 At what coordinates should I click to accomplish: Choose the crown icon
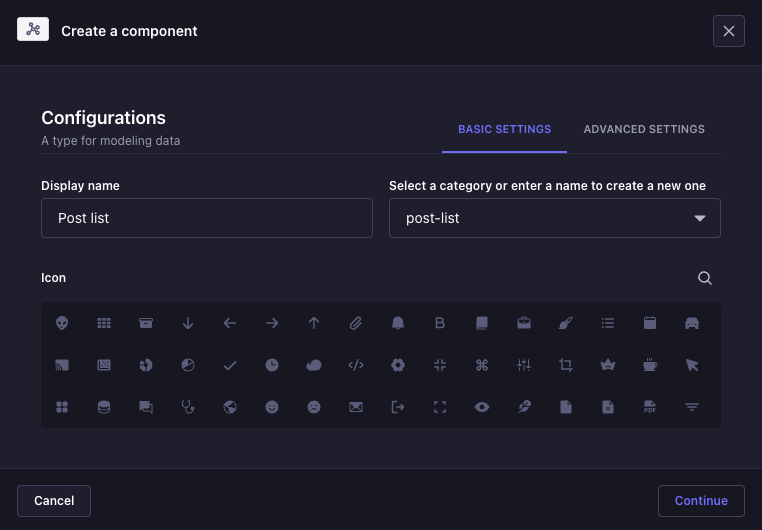tap(607, 365)
